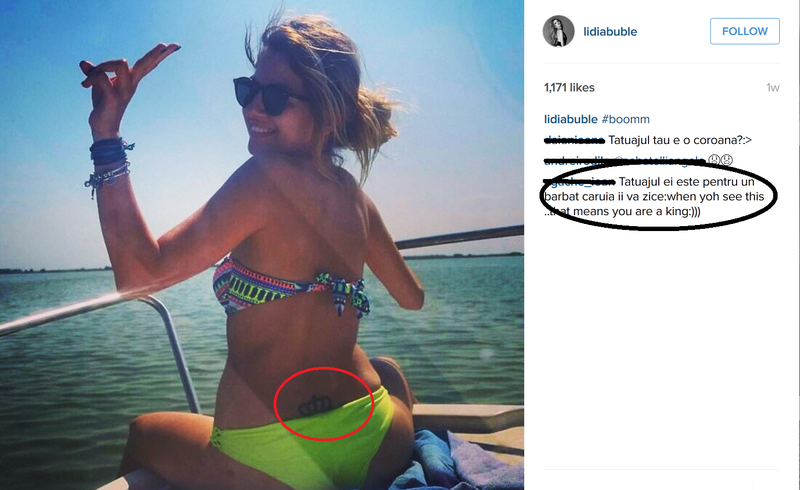This screenshot has height=490, width=800.
Task: Click the woman's sunglasses in the photo
Action: (269, 95)
